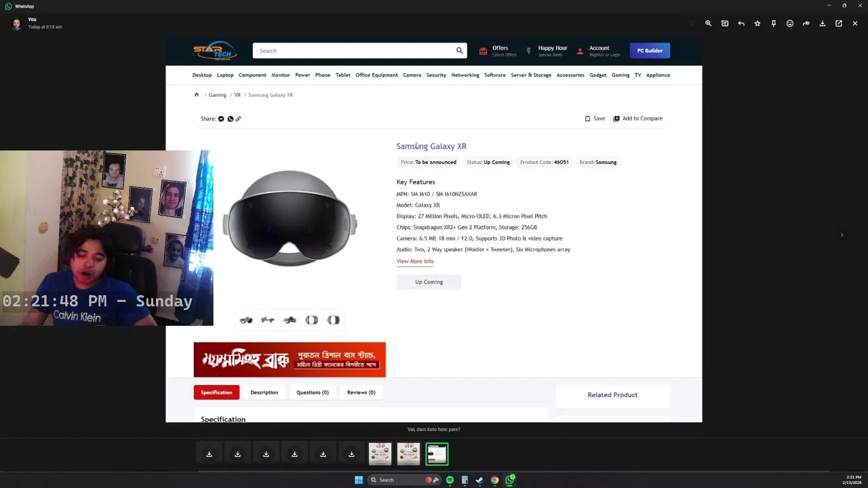Click the home breadcrumb icon
The image size is (868, 488).
[x=197, y=95]
